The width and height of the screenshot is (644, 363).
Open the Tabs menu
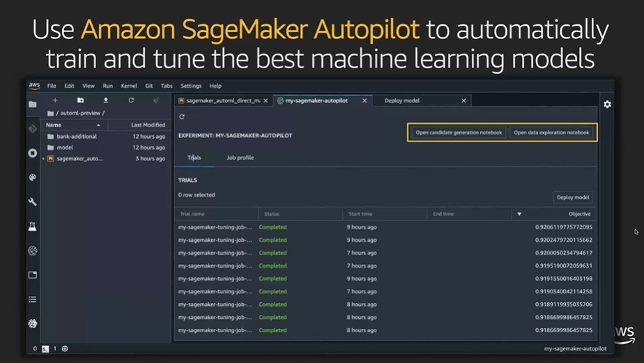pyautogui.click(x=167, y=86)
